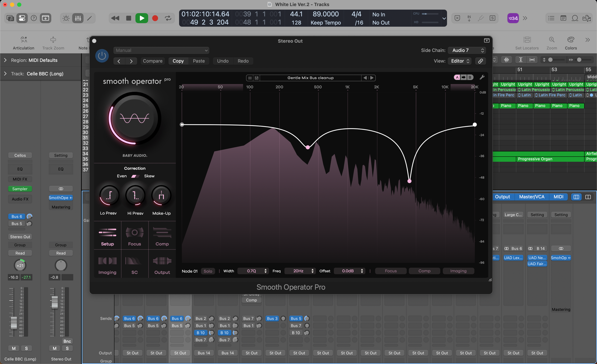Expand the Region MIDI Defaults section
This screenshot has height=364, width=597.
5,60
